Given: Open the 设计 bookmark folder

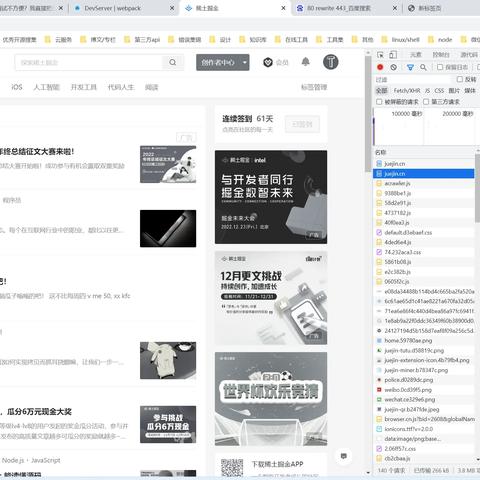Looking at the screenshot, I should (220, 40).
